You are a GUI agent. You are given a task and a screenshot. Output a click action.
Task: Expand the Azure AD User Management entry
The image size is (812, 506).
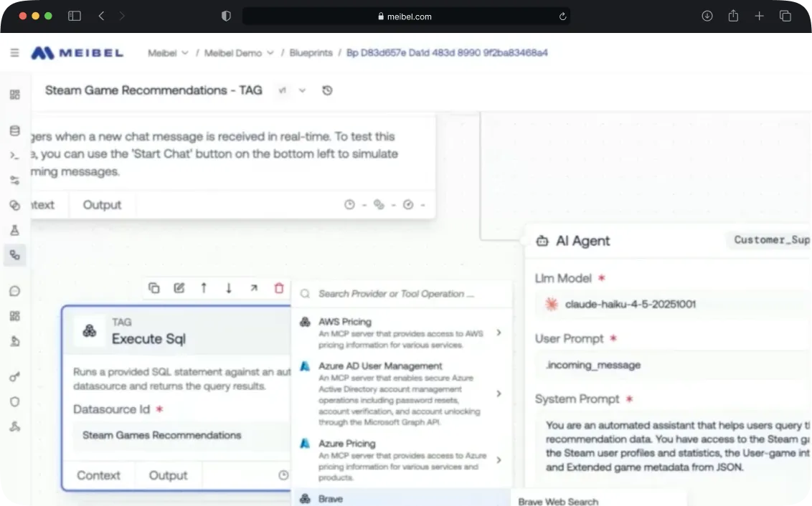tap(499, 393)
